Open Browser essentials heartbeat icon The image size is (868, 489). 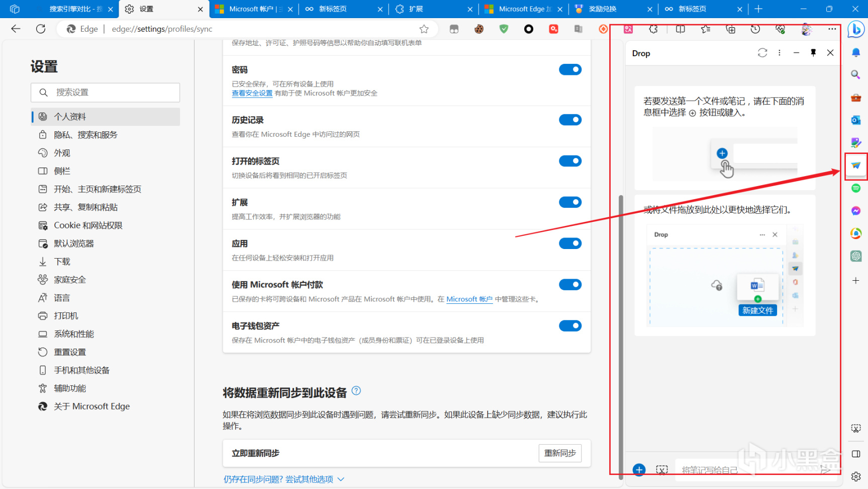click(x=781, y=29)
